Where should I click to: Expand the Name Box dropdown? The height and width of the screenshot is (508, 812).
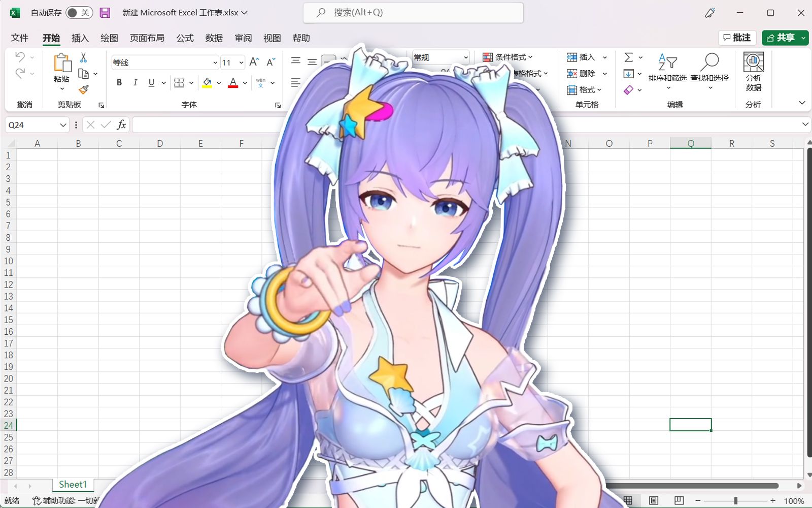[x=63, y=125]
